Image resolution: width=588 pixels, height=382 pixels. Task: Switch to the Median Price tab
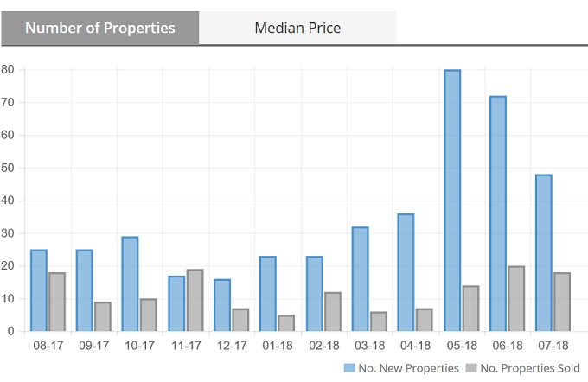point(297,28)
